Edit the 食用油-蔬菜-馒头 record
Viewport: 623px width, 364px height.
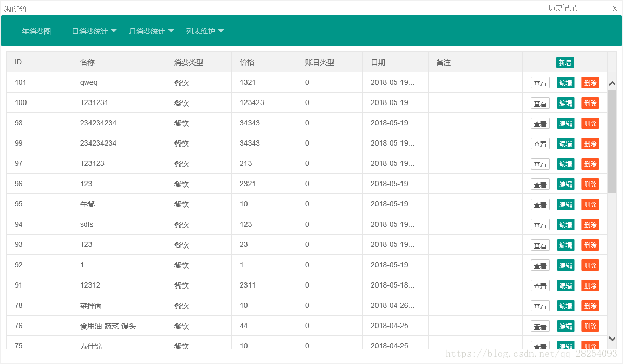565,326
